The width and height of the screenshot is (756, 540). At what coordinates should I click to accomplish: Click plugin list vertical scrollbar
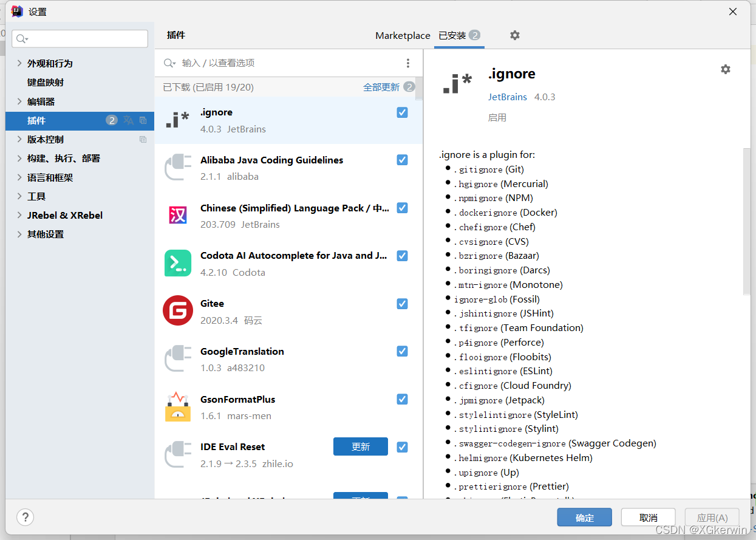click(418, 88)
